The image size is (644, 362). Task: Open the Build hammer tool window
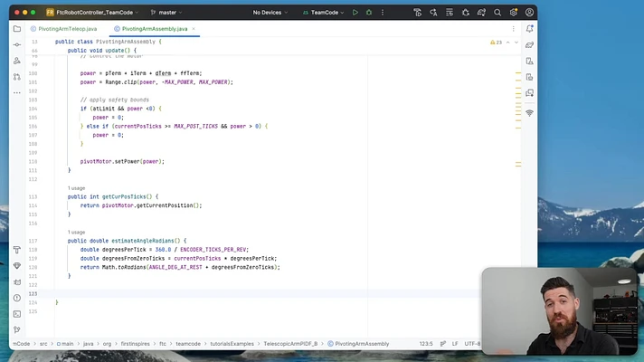point(17,250)
